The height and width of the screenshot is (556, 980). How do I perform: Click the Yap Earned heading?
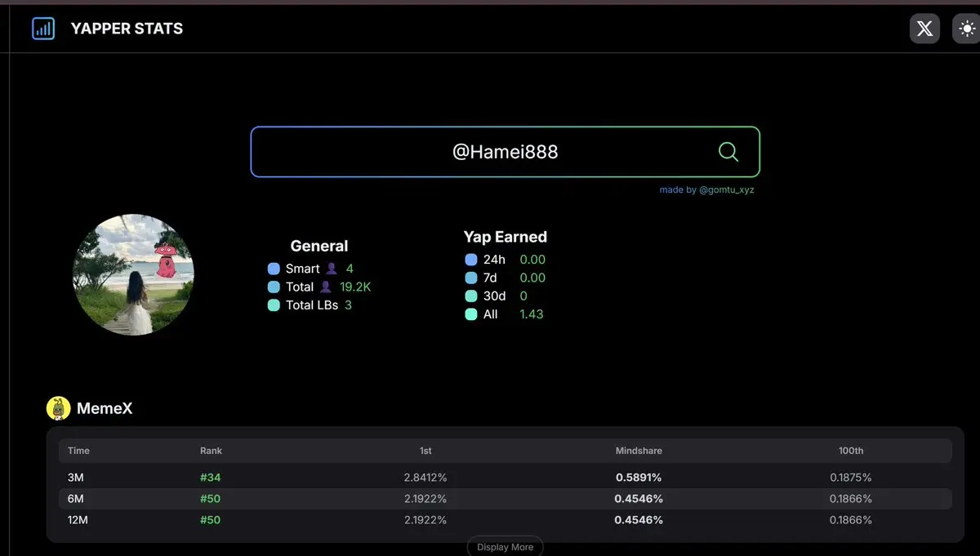pyautogui.click(x=506, y=237)
